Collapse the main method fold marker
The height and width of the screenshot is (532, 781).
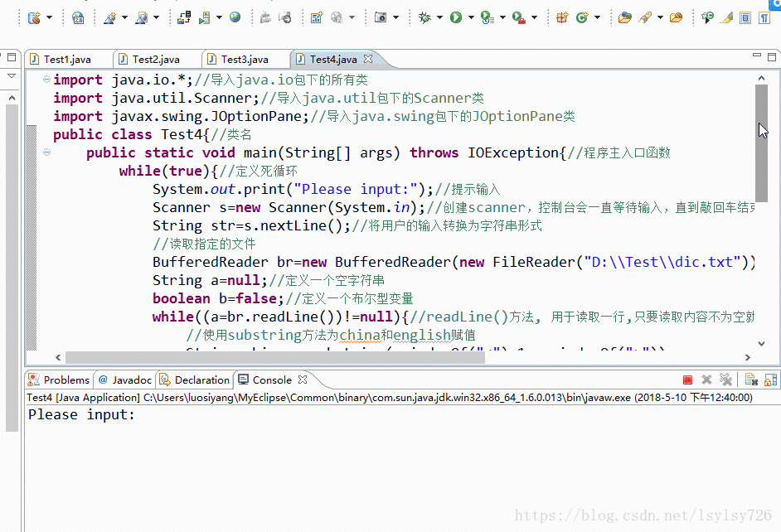pyautogui.click(x=46, y=152)
